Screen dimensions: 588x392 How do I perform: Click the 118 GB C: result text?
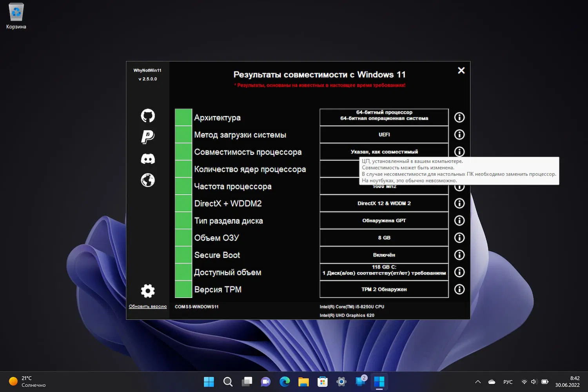(384, 267)
